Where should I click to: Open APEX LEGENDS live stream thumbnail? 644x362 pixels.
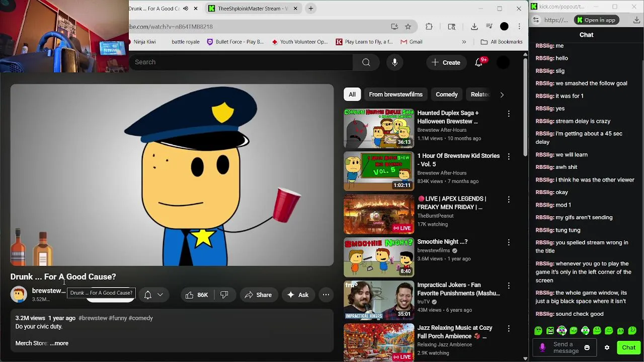coord(379,215)
